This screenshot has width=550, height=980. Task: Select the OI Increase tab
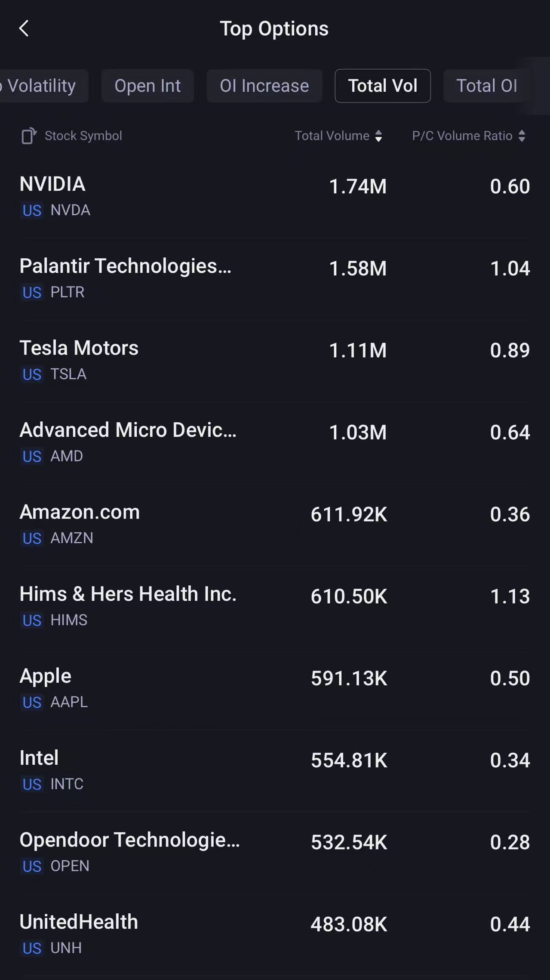pos(264,86)
